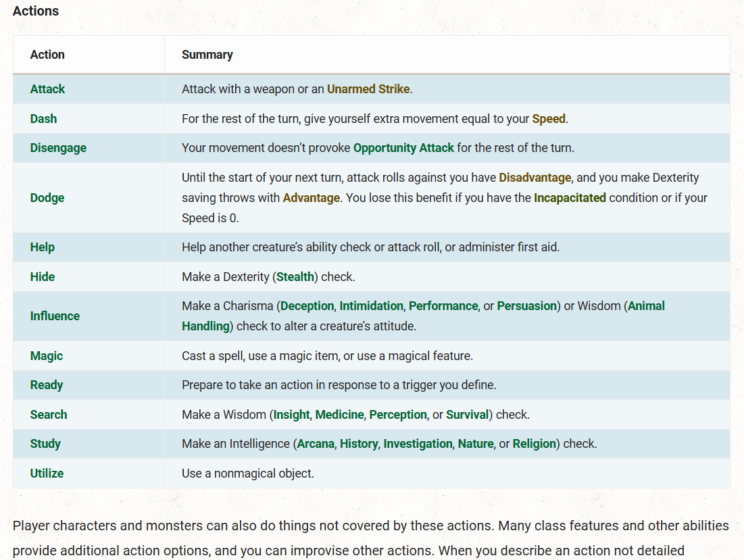Click the Opportunity Attack link
This screenshot has height=560, width=744.
pyautogui.click(x=403, y=148)
